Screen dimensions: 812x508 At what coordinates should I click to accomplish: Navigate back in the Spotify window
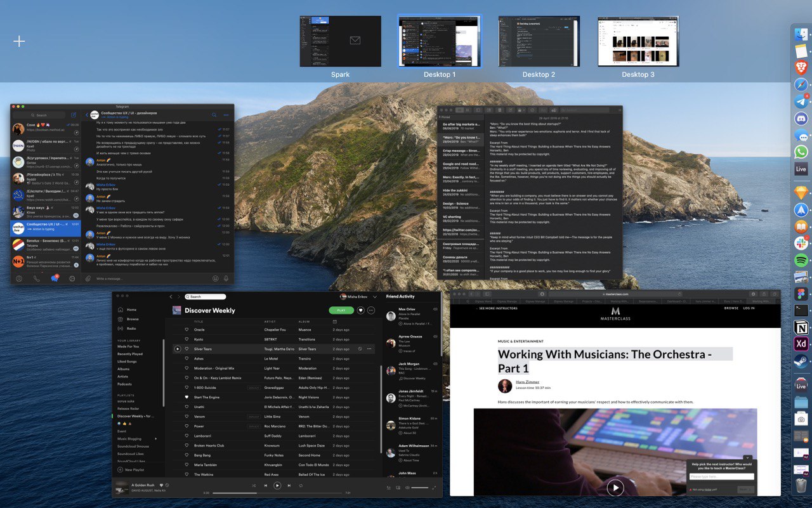pos(171,297)
